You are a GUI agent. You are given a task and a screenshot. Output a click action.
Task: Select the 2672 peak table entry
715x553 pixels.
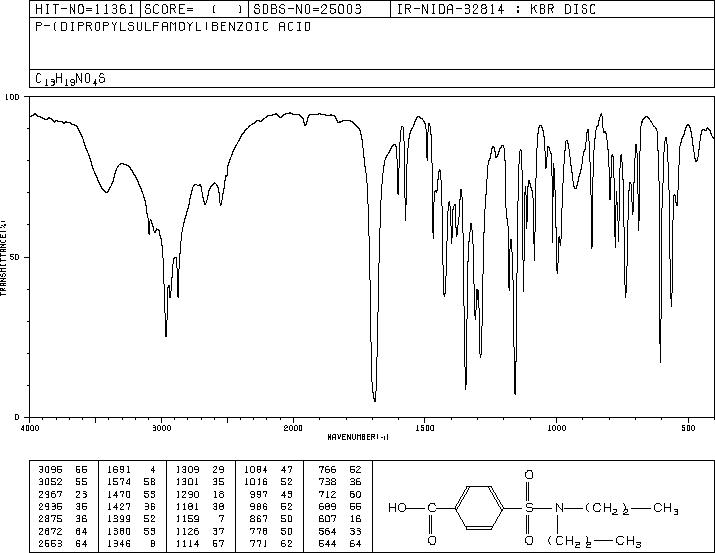[62, 531]
